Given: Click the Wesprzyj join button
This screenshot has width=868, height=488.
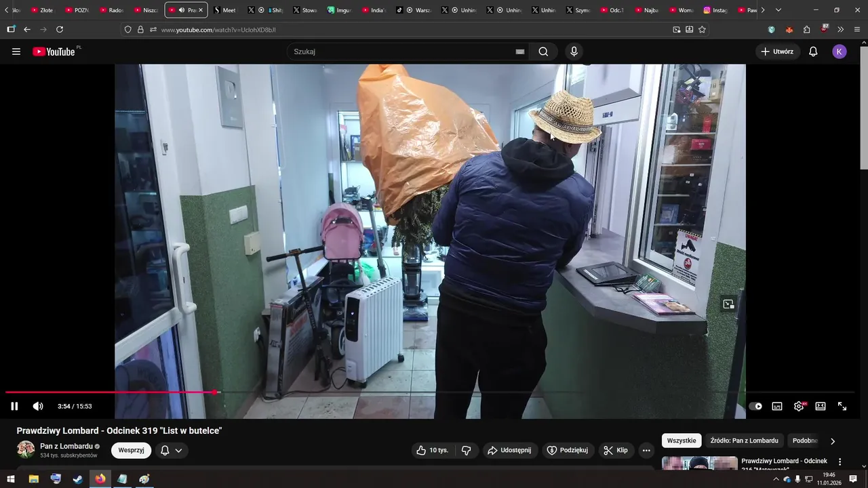Looking at the screenshot, I should (x=131, y=450).
